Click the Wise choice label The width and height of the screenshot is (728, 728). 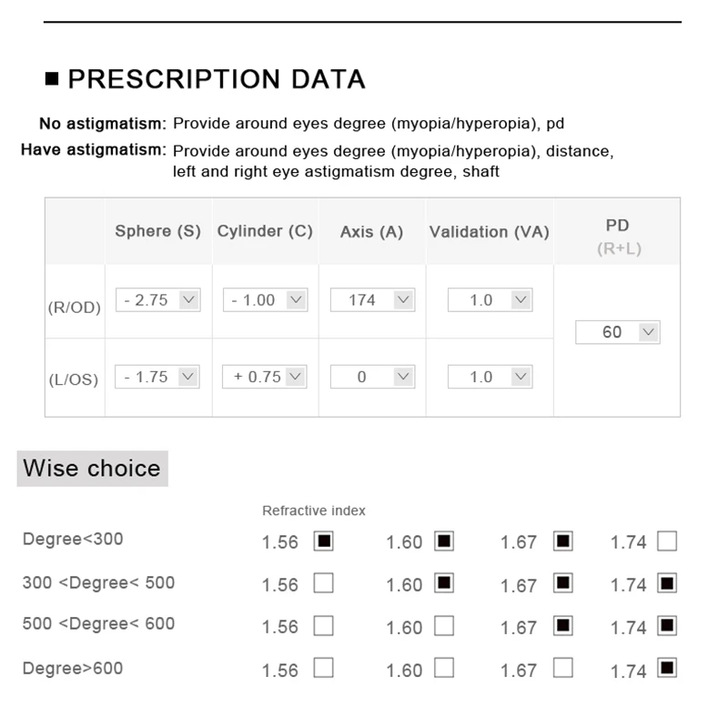(x=92, y=469)
